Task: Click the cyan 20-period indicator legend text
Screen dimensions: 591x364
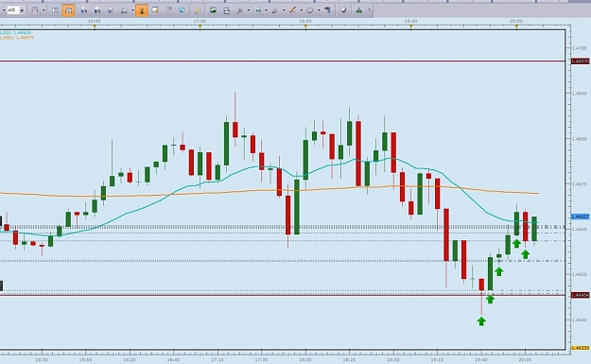Action: 15,33
